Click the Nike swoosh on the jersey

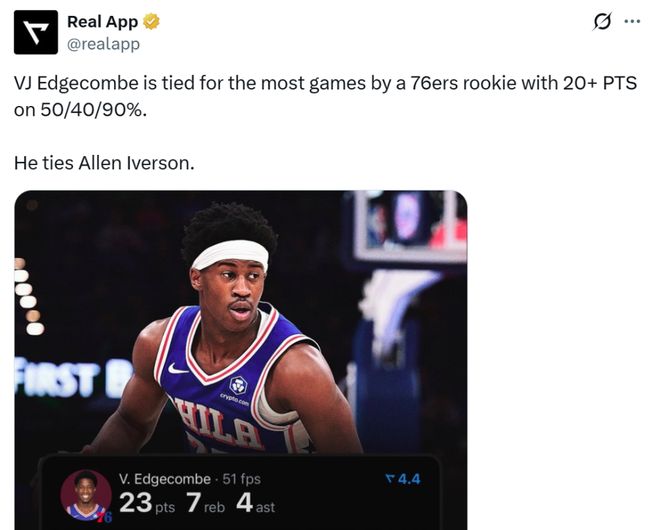tap(179, 369)
